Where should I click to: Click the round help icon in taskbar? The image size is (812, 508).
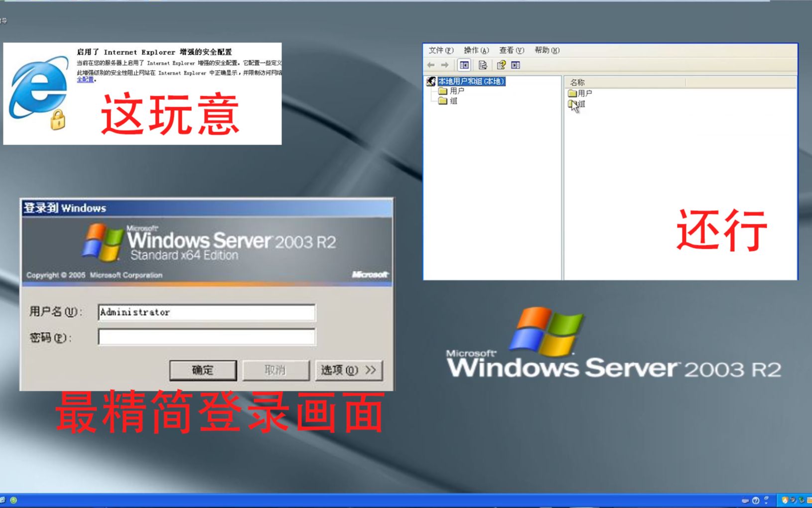click(756, 501)
